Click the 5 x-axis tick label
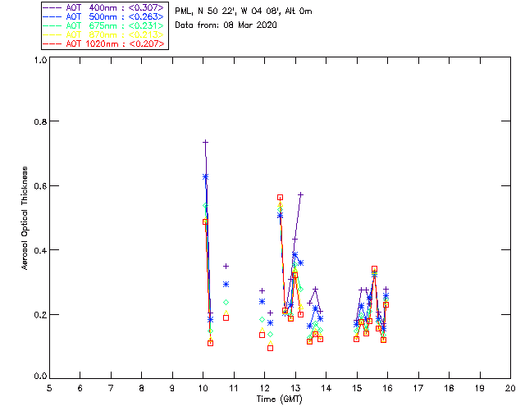This screenshot has height=420, width=525. click(49, 388)
